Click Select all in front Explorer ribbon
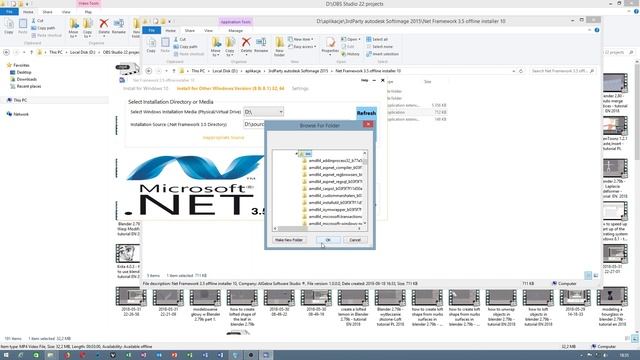This screenshot has height=360, width=640. (377, 39)
